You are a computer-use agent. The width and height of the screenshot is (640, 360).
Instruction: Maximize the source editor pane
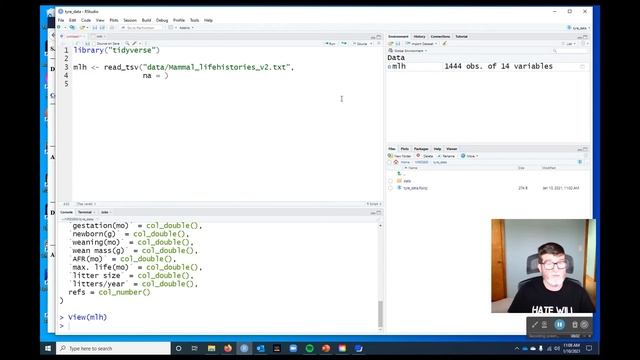point(379,37)
